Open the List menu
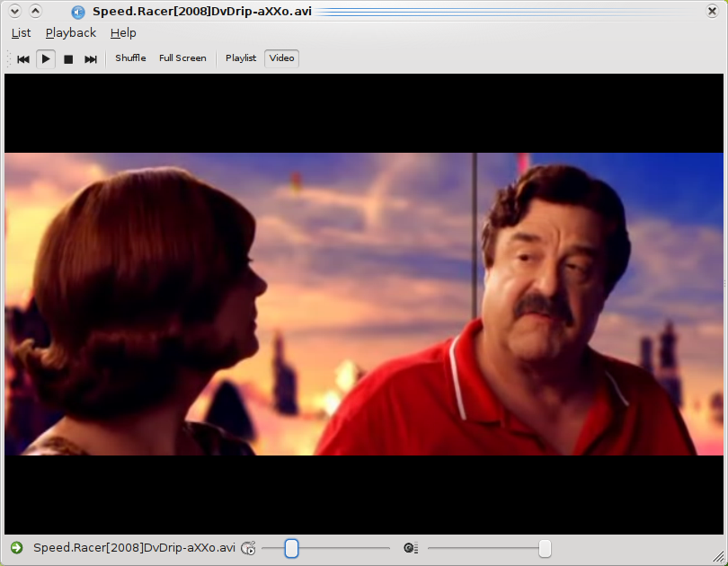The image size is (728, 566). [21, 33]
